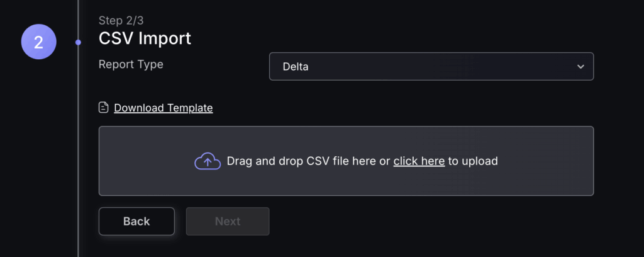Click the 'Report Type' field label
Screen dimensions: 644x257
pos(131,64)
